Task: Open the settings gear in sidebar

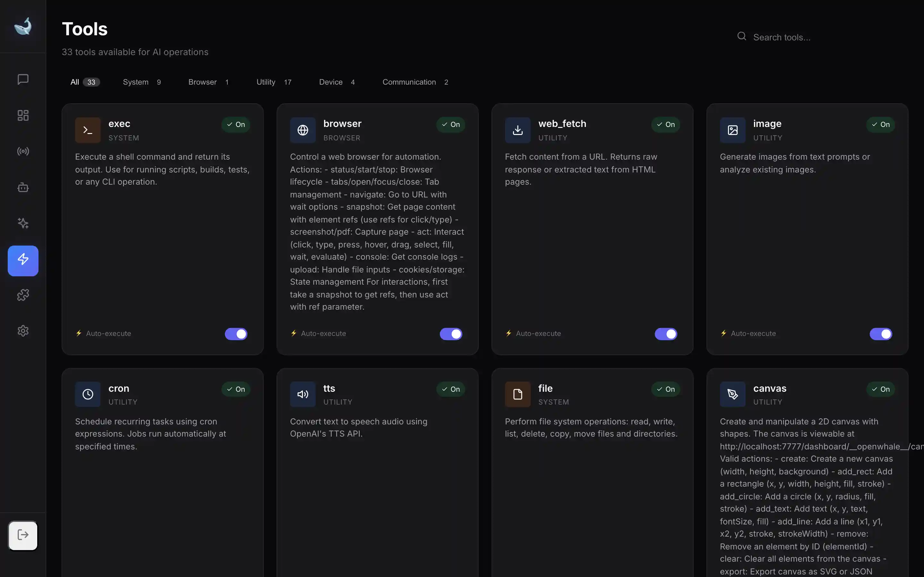Action: (x=23, y=330)
